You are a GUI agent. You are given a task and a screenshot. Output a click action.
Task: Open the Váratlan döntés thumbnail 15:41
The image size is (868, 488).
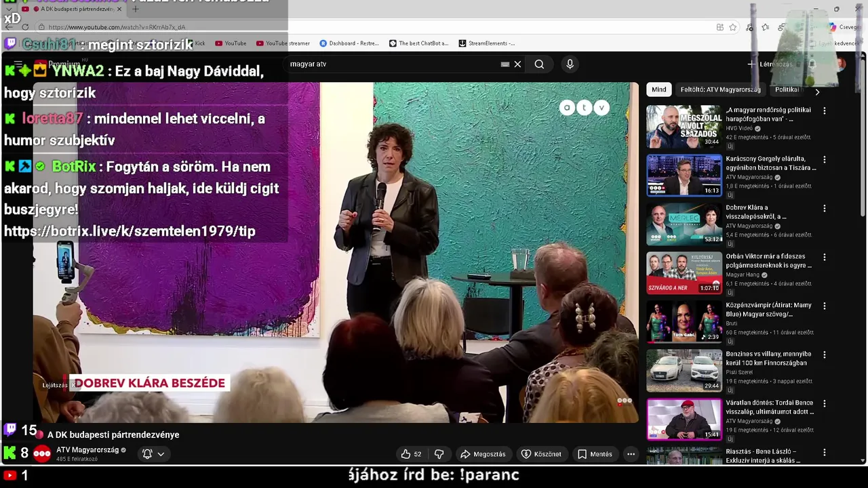(x=684, y=419)
